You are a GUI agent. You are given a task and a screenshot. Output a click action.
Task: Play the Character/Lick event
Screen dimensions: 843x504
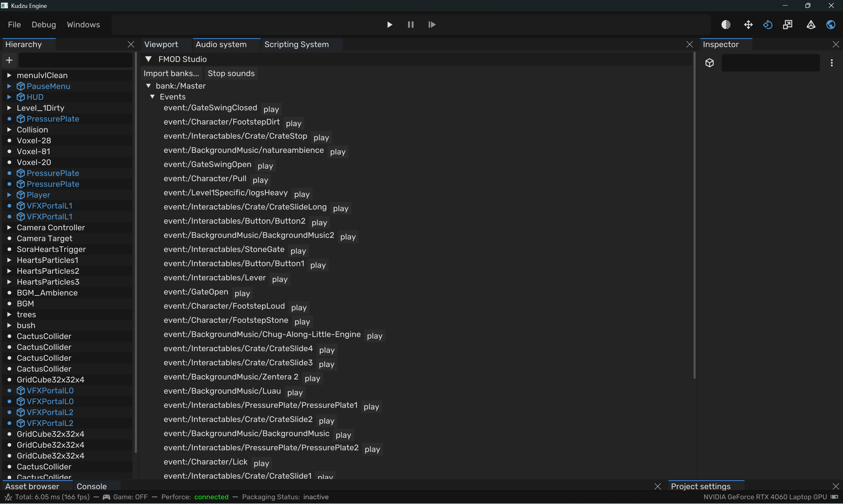(261, 463)
